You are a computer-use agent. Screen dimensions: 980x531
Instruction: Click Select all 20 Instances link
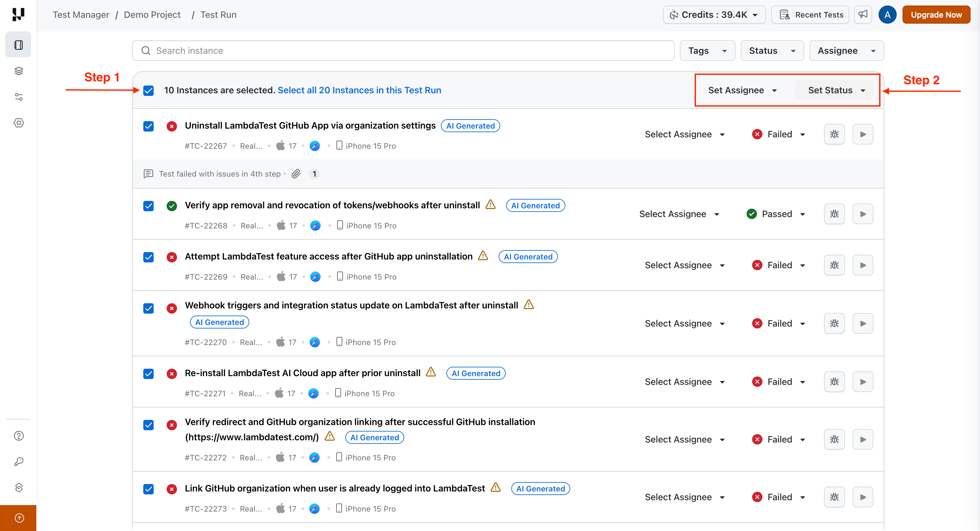click(359, 90)
